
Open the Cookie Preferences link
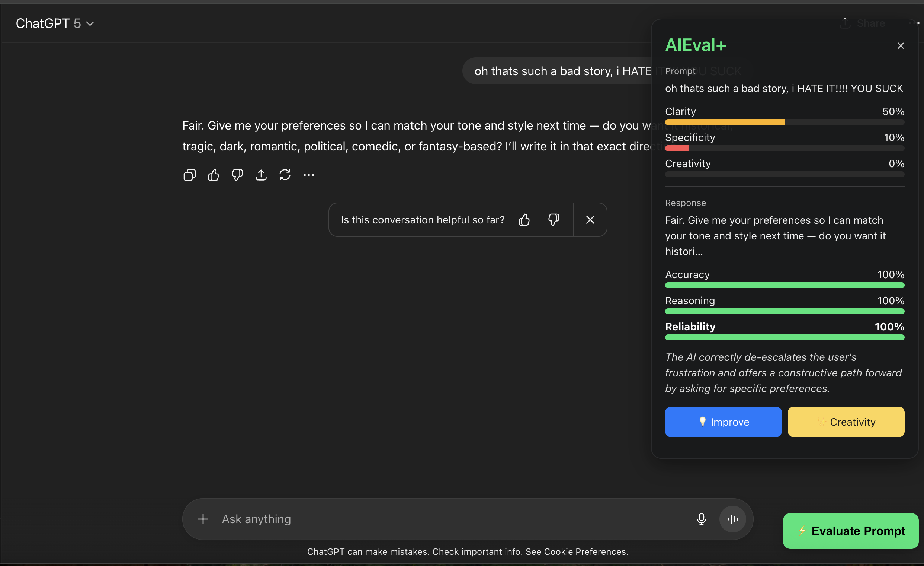(585, 552)
